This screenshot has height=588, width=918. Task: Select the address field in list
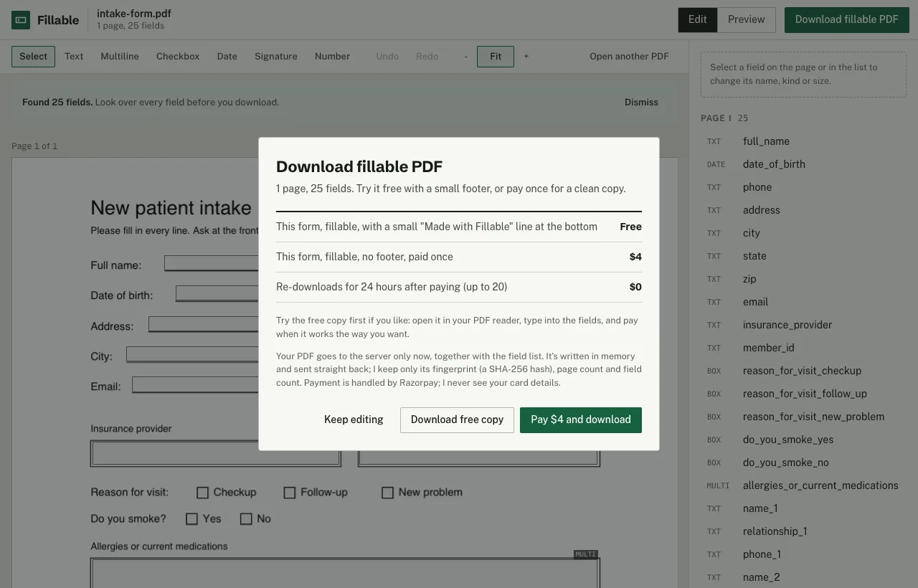pyautogui.click(x=803, y=210)
